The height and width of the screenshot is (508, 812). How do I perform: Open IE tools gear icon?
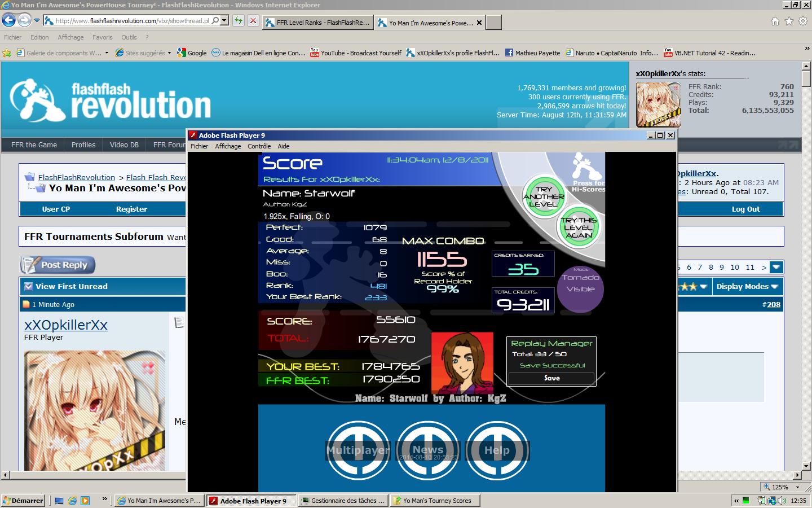pyautogui.click(x=803, y=21)
